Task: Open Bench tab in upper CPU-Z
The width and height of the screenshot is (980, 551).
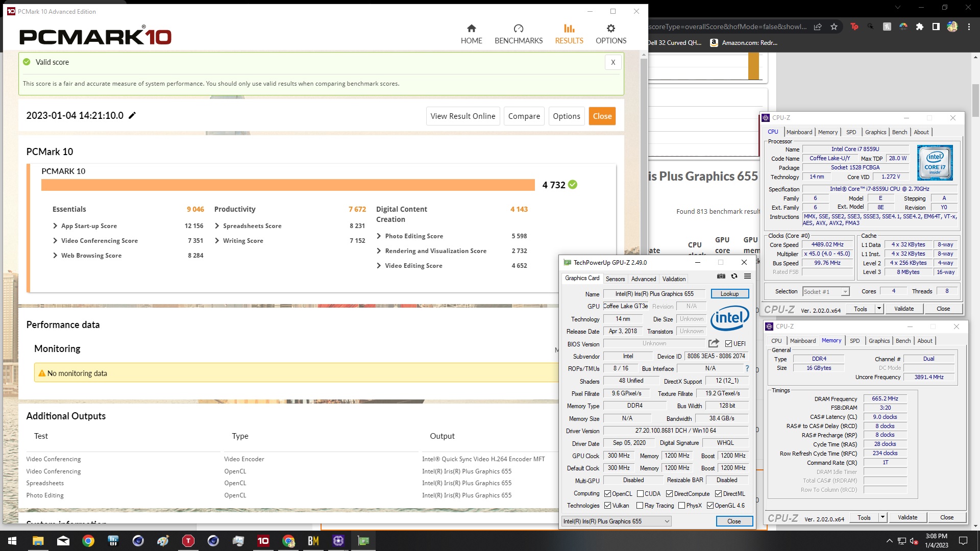Action: point(899,132)
